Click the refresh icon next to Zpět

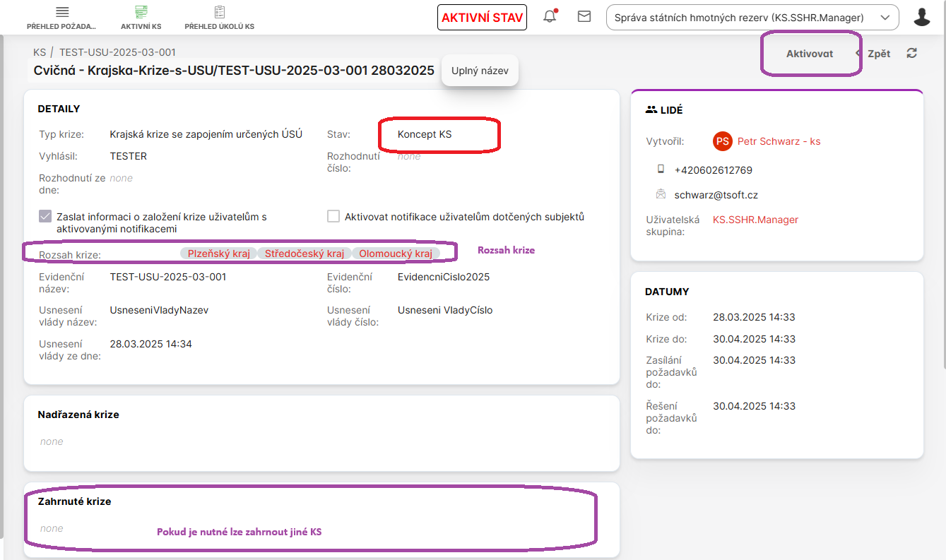pyautogui.click(x=912, y=54)
